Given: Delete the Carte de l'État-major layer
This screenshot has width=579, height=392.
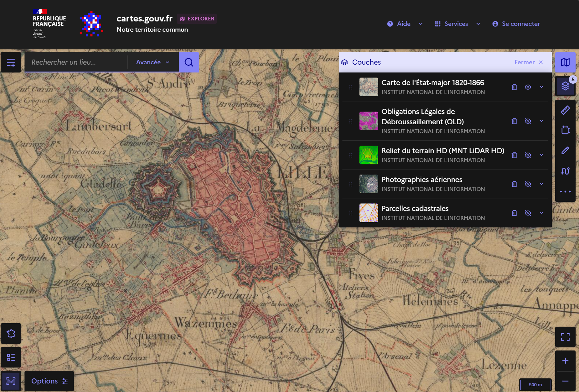Looking at the screenshot, I should (x=514, y=87).
